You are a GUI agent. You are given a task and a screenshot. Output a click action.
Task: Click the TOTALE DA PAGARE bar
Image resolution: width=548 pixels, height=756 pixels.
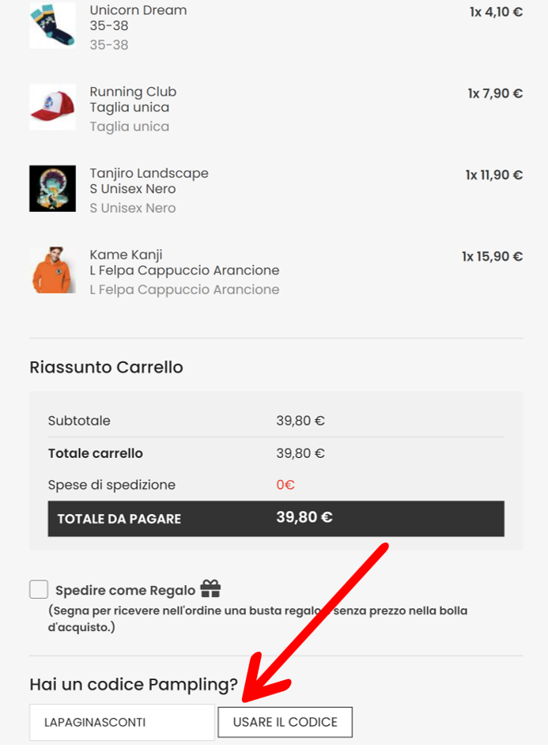tap(276, 519)
